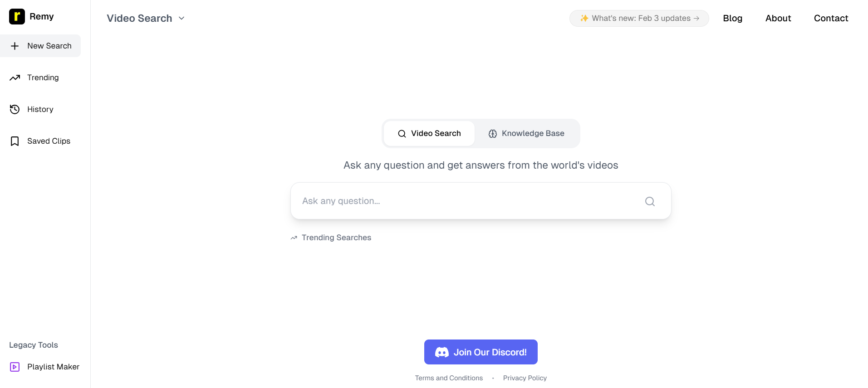This screenshot has width=868, height=388.
Task: Switch to the Knowledge Base tab
Action: click(526, 133)
